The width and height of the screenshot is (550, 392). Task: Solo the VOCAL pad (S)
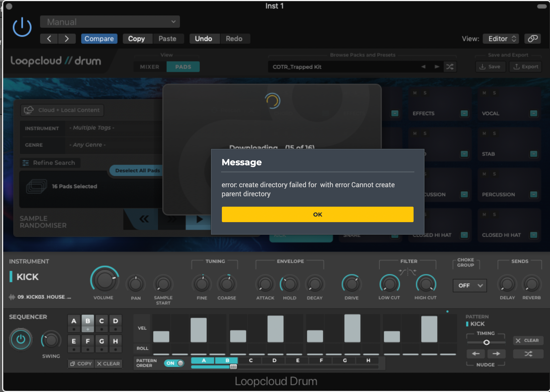pos(494,93)
